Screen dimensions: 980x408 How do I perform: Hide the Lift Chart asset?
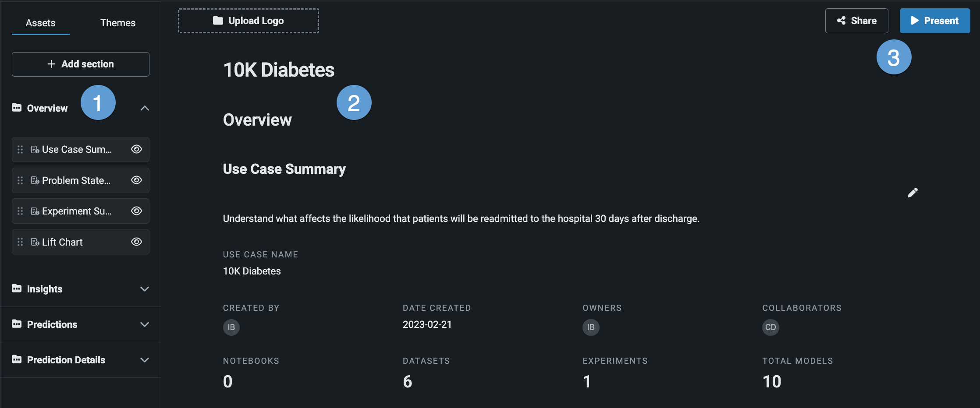point(136,242)
